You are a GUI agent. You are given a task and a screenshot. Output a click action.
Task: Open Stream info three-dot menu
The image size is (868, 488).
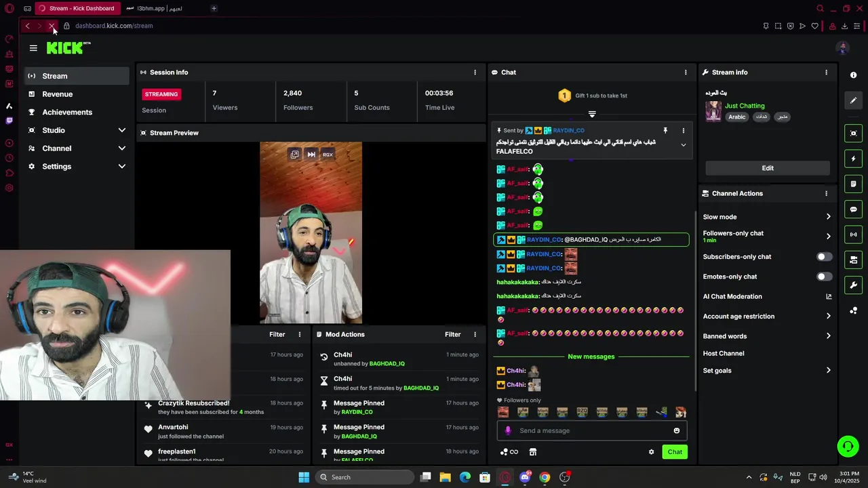826,73
